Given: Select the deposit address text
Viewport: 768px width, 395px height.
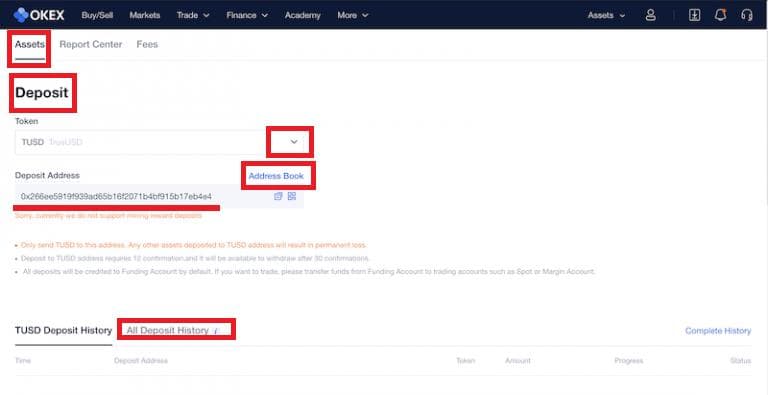Looking at the screenshot, I should tap(116, 197).
